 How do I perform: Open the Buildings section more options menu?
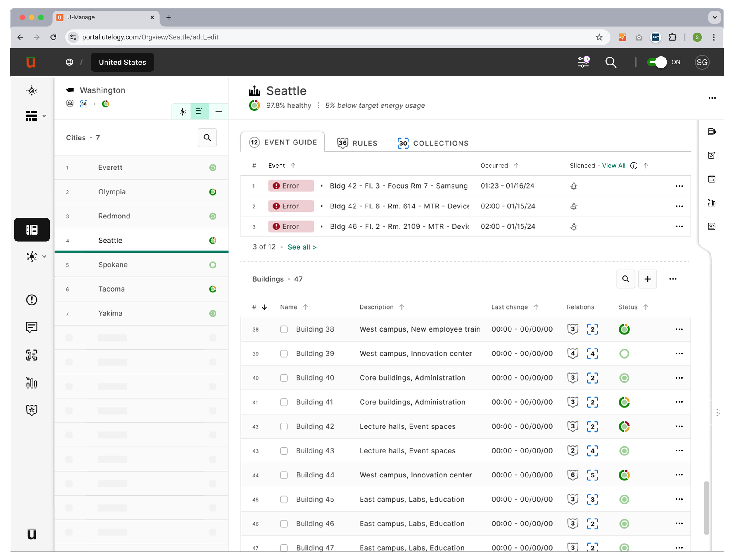(x=673, y=279)
